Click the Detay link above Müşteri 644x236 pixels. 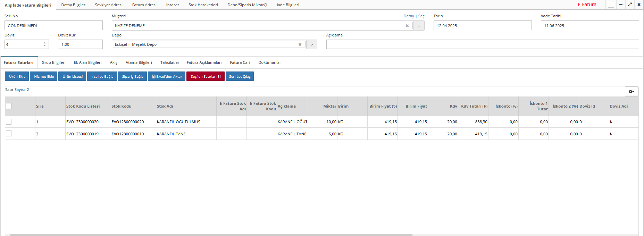[x=409, y=16]
